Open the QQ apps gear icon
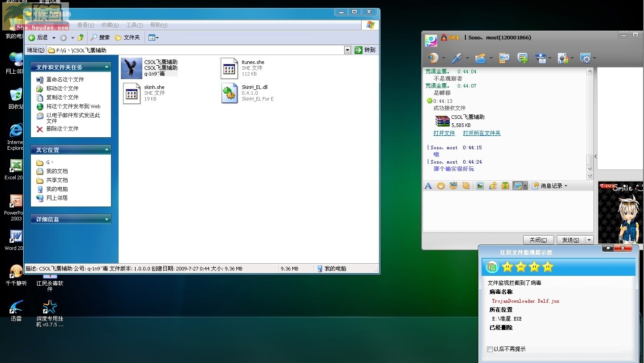 [585, 58]
